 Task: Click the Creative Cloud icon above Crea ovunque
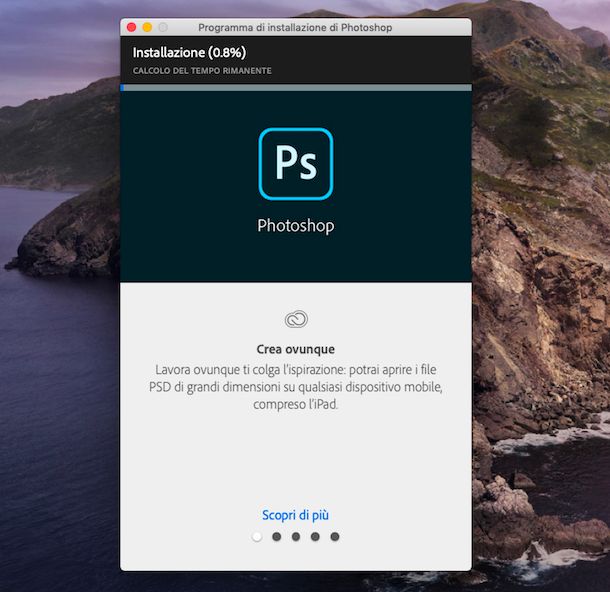296,319
